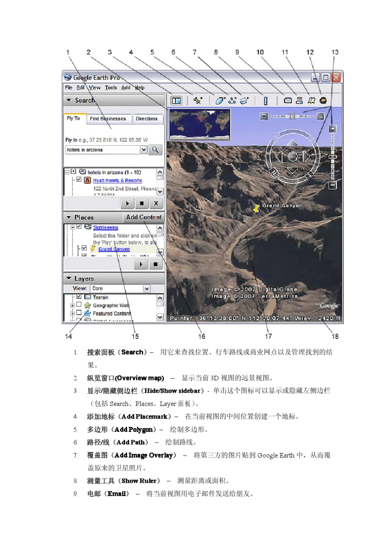
Task: Open the Show Ruler tool
Action: [266, 100]
